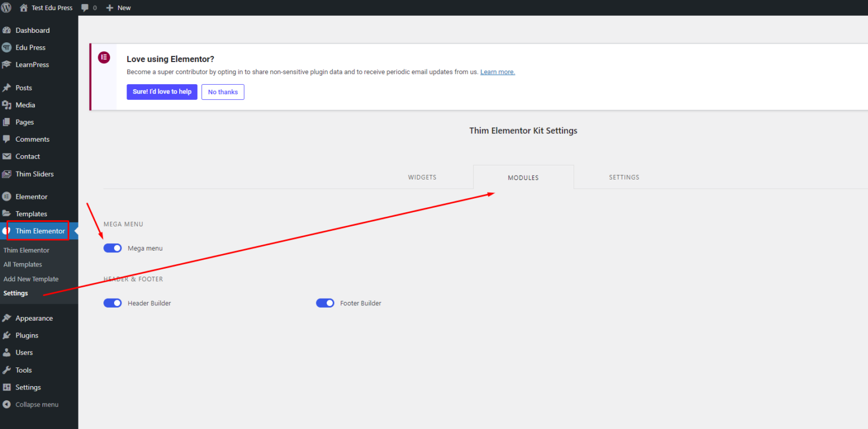The width and height of the screenshot is (868, 429).
Task: Click the Plugins plug icon
Action: click(x=7, y=335)
